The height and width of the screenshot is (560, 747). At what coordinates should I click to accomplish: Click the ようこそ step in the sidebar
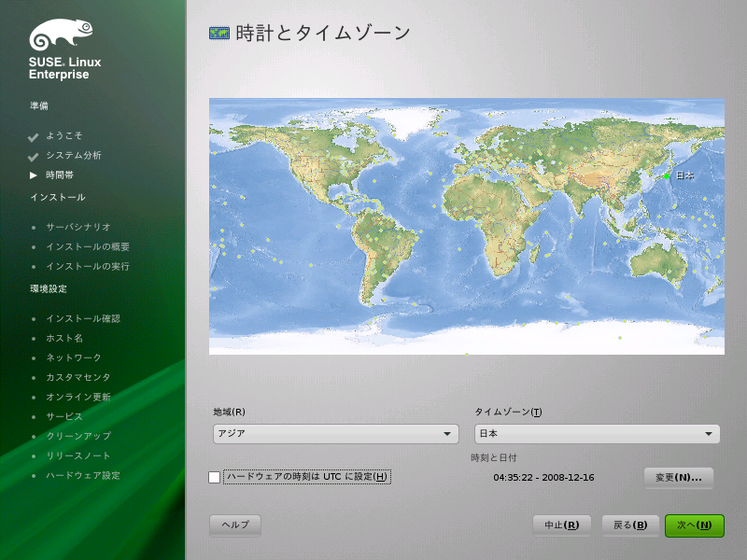(x=64, y=135)
